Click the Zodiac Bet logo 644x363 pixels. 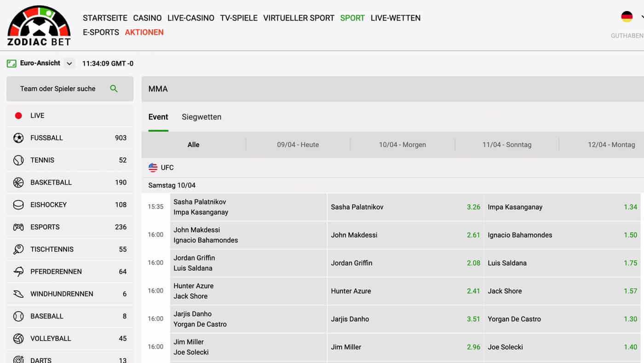click(39, 25)
